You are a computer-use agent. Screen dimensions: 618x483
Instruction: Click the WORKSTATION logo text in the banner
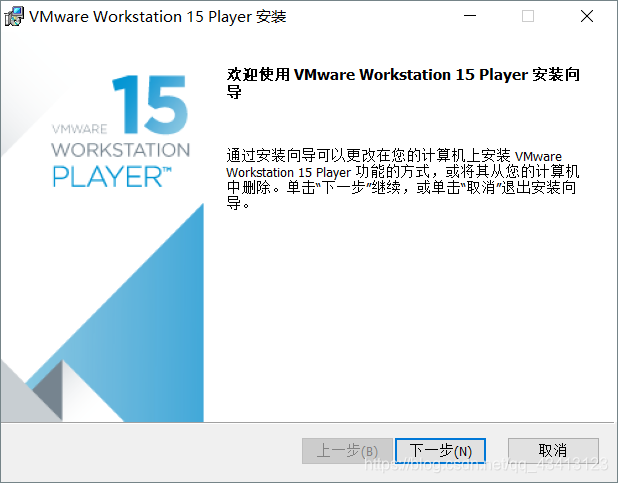(121, 150)
